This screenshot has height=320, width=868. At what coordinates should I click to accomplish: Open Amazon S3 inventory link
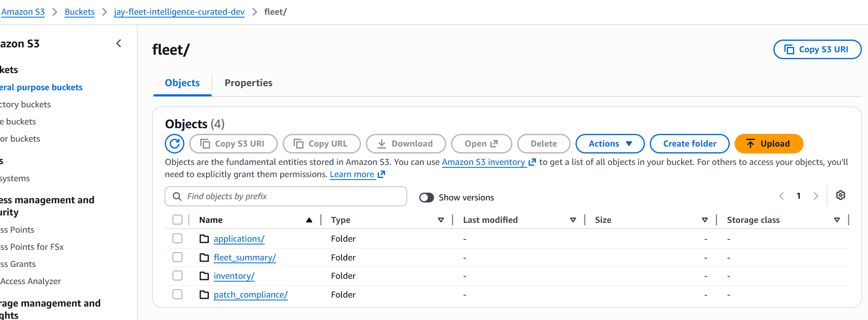click(x=483, y=162)
